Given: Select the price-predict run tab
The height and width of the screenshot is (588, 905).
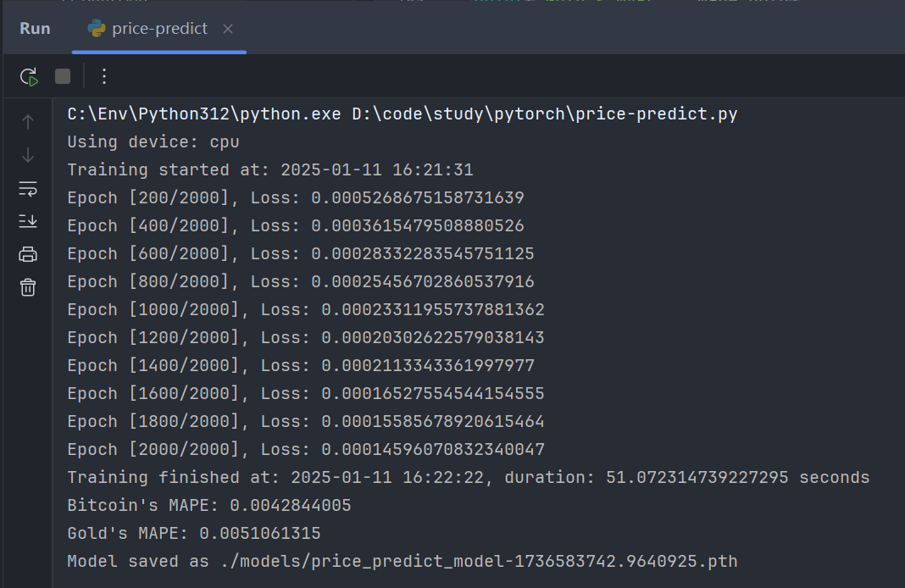Looking at the screenshot, I should point(159,29).
